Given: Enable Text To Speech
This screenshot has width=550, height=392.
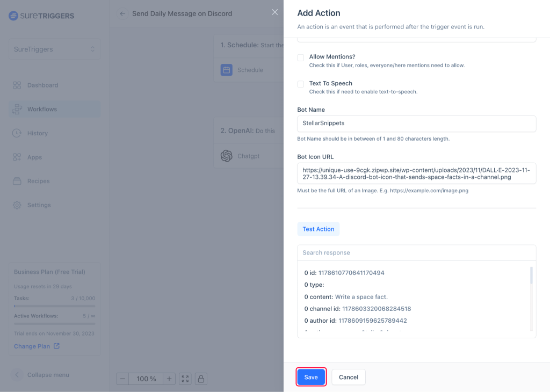Looking at the screenshot, I should coord(300,83).
